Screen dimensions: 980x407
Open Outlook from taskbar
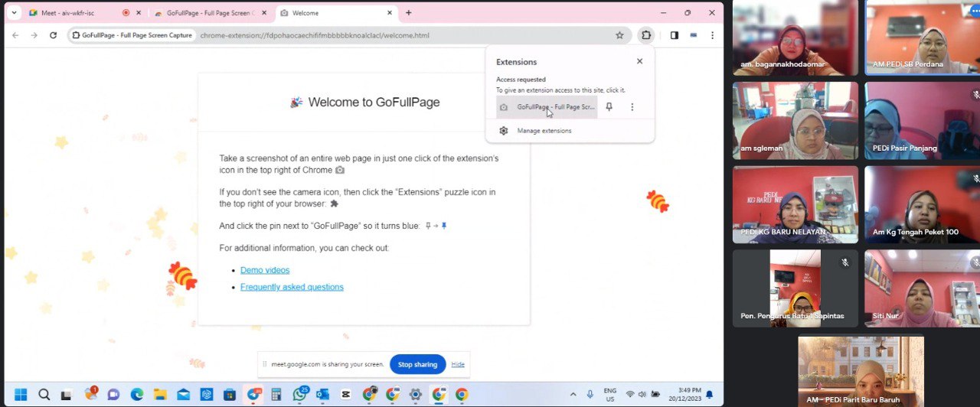[322, 395]
